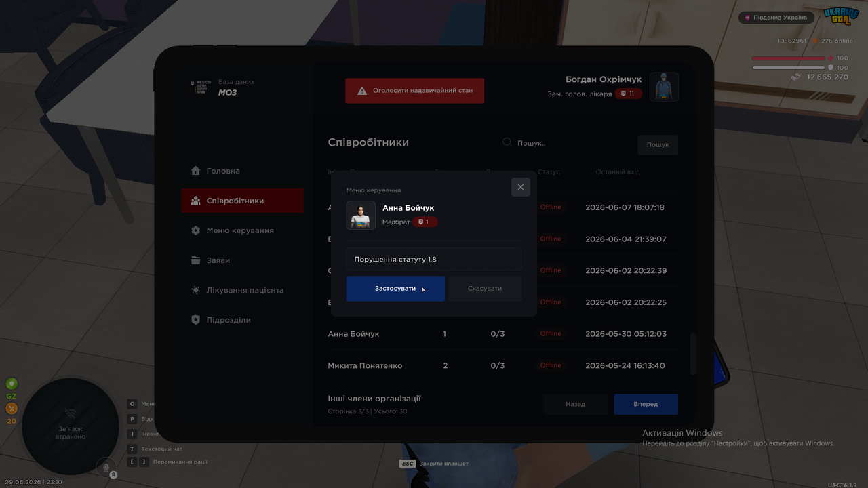Screen dimensions: 868x488
Task: Click the lost connection icon on minimap
Action: click(70, 413)
